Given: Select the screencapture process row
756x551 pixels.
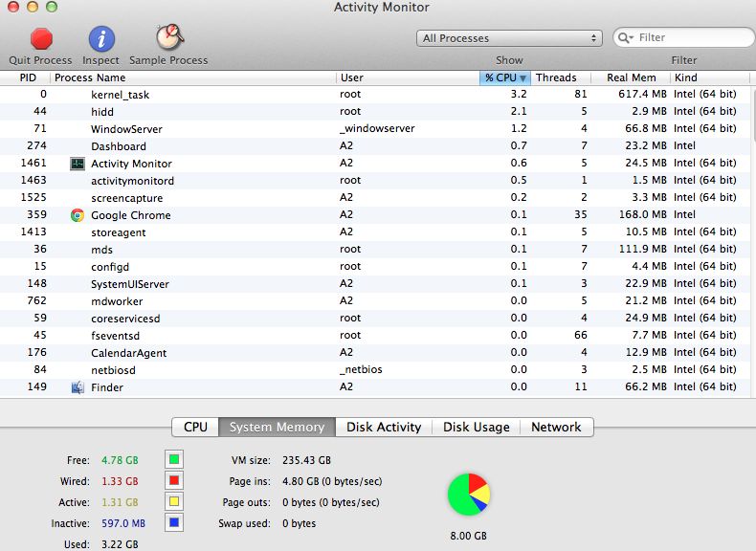Looking at the screenshot, I should (x=375, y=198).
